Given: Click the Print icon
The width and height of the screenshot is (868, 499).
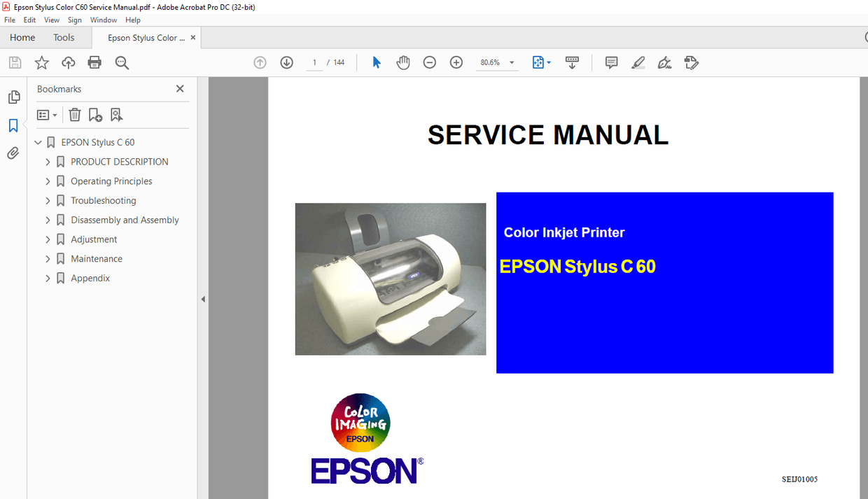Looking at the screenshot, I should pyautogui.click(x=94, y=62).
